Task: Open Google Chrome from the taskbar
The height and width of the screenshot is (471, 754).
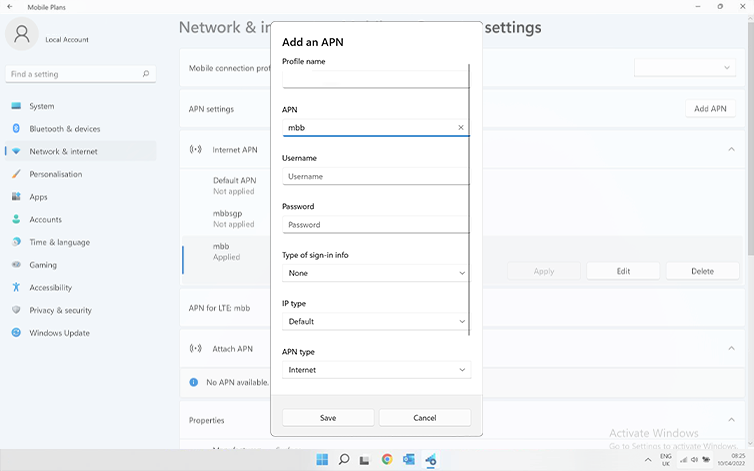Action: click(387, 460)
